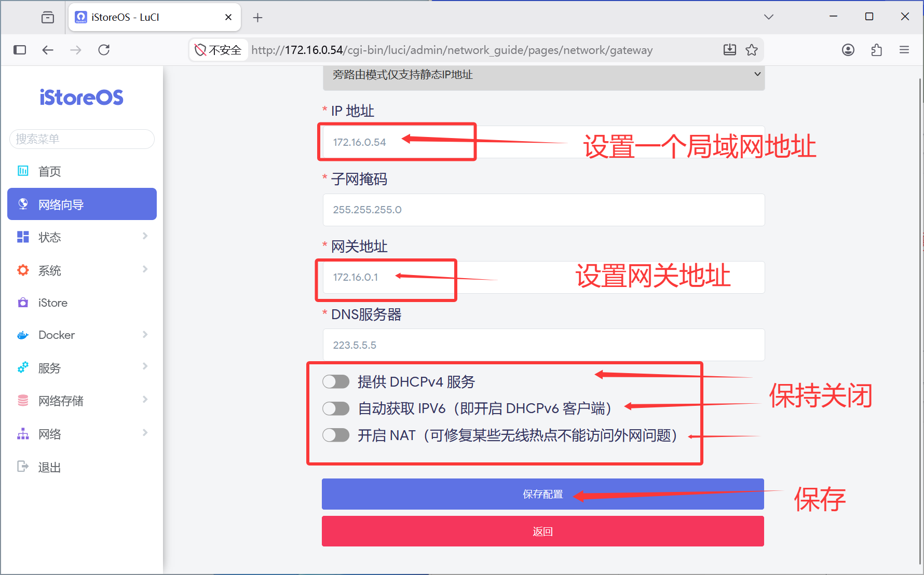Expand the 状态 submenu chevron
Image resolution: width=924 pixels, height=575 pixels.
(145, 236)
